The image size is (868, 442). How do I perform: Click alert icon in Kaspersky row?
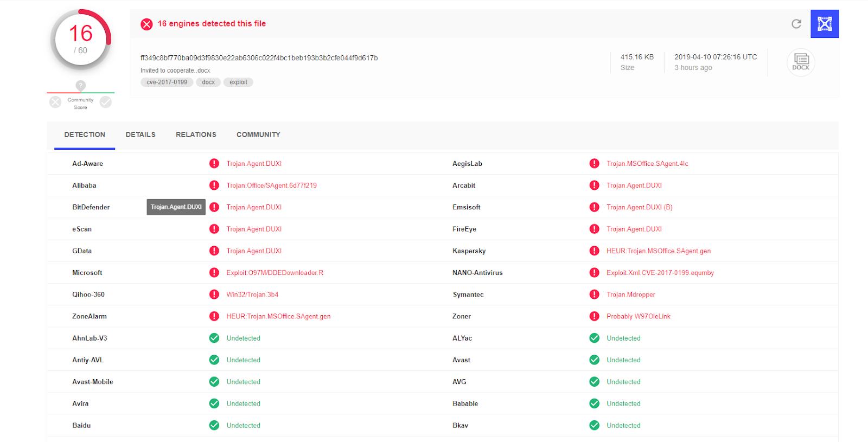click(595, 251)
